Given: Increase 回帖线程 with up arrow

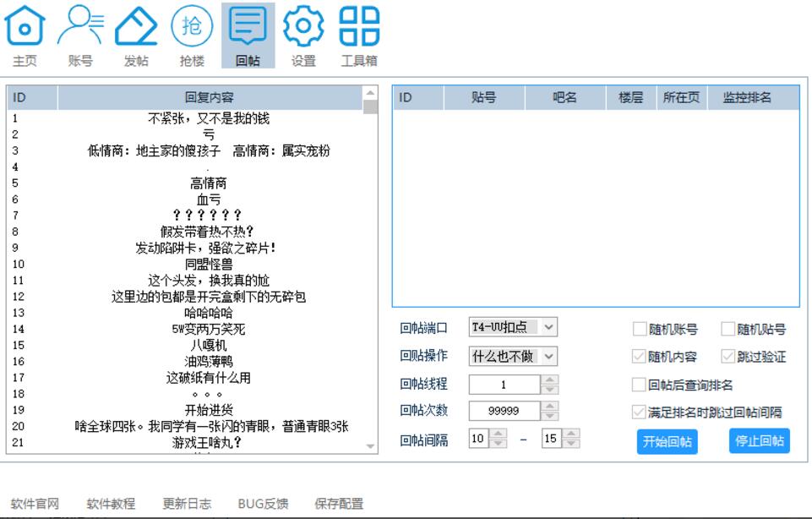Looking at the screenshot, I should pyautogui.click(x=549, y=380).
